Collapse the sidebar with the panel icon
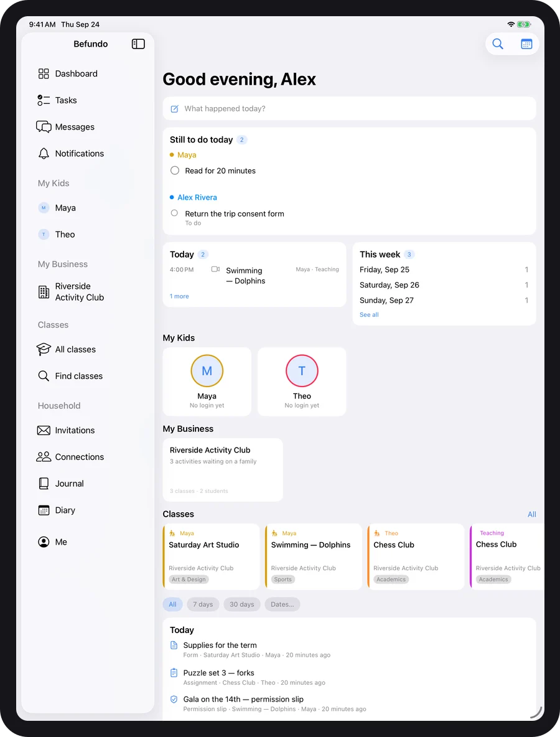Screen dimensions: 560x737 [x=138, y=44]
